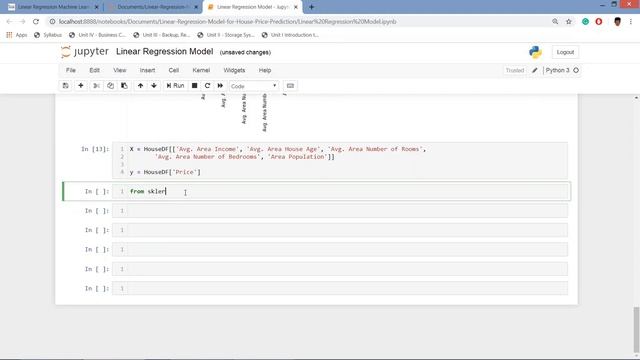The image size is (640, 360).
Task: Open the View menu
Action: tap(120, 70)
